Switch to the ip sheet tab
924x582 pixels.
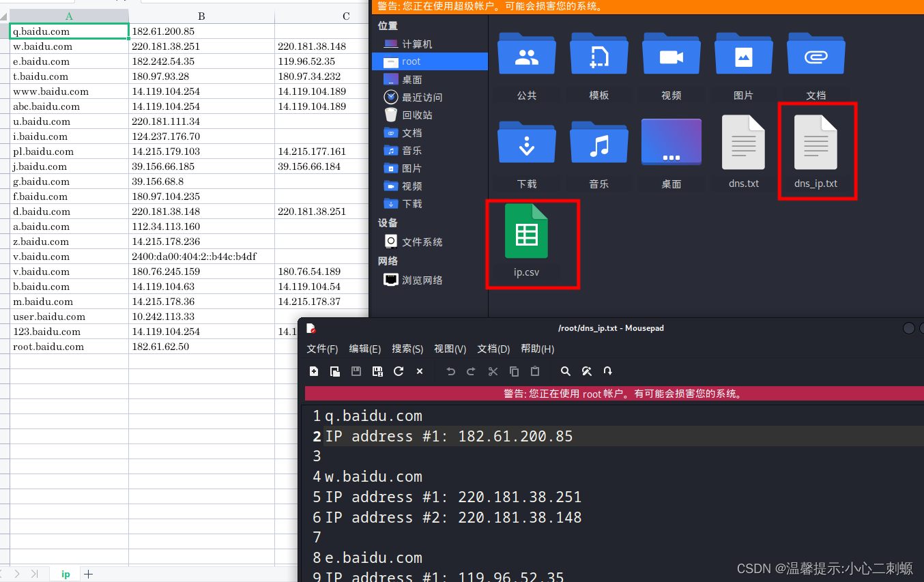(x=66, y=574)
